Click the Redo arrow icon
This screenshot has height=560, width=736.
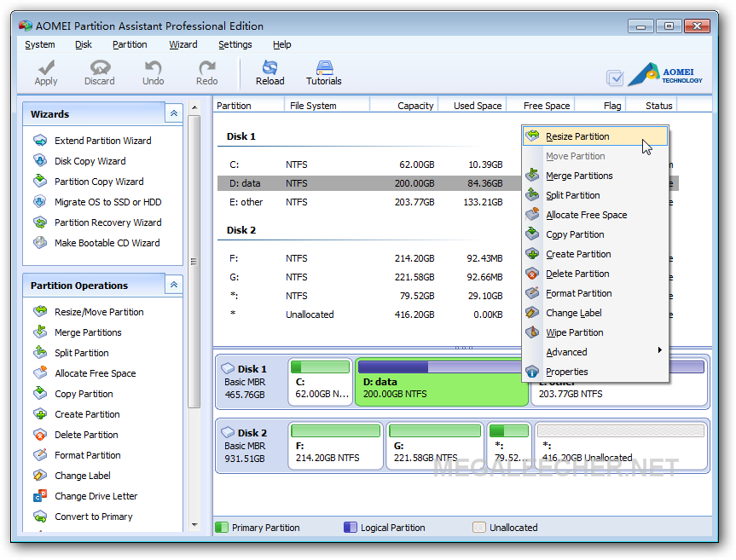tap(207, 67)
